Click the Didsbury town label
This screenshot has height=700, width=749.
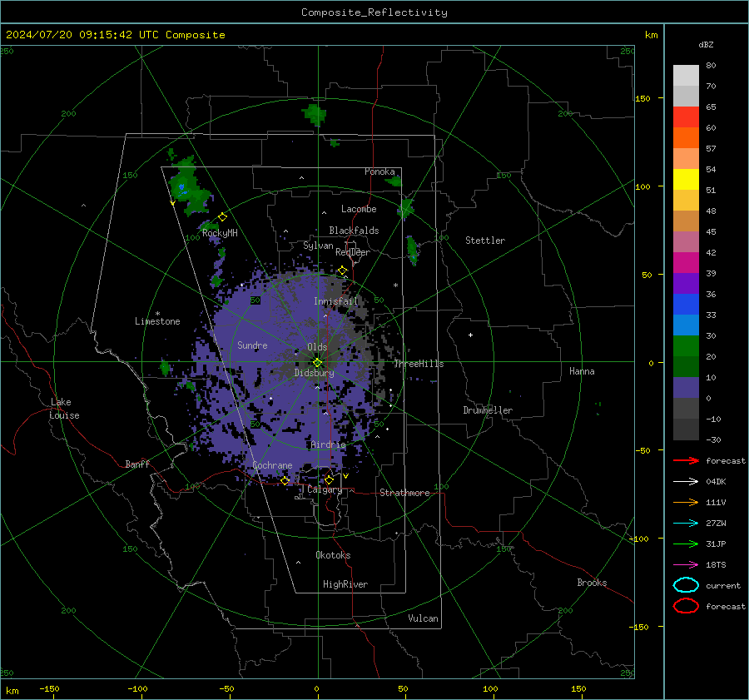click(x=314, y=373)
